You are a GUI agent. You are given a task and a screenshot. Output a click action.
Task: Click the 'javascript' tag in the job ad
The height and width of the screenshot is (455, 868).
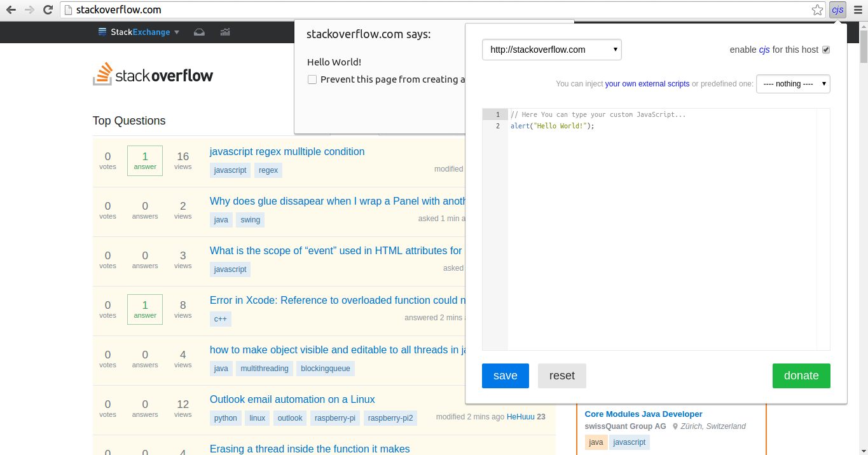(x=630, y=442)
